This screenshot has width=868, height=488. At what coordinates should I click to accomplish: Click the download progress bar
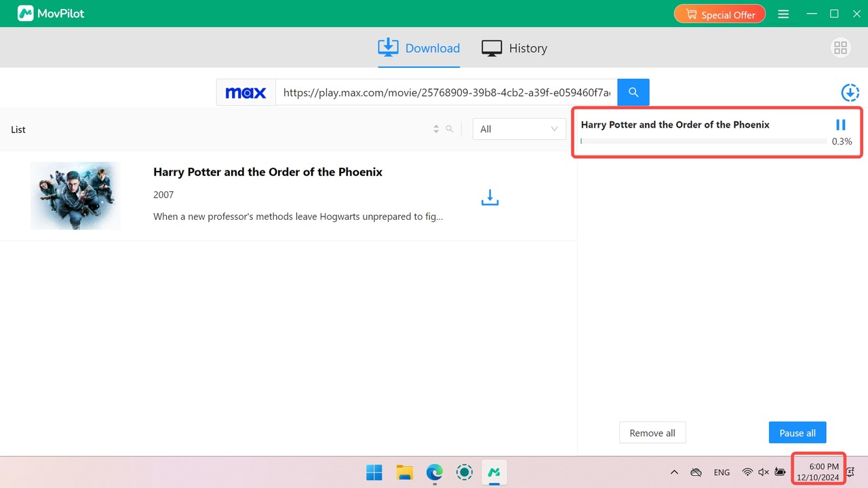click(x=703, y=141)
